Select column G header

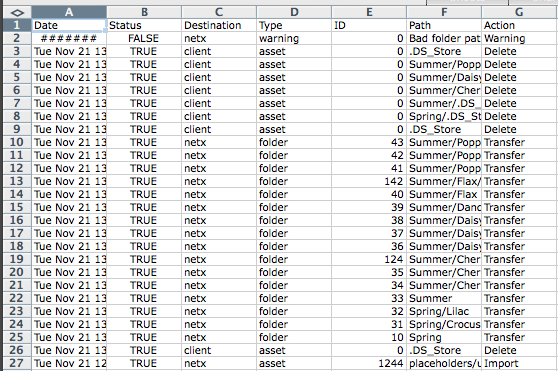[x=520, y=12]
